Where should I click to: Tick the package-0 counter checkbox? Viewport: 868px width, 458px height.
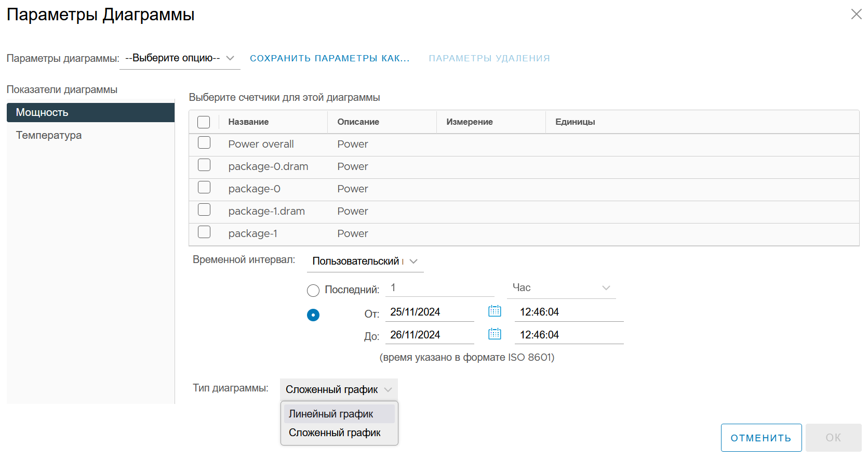pyautogui.click(x=204, y=188)
